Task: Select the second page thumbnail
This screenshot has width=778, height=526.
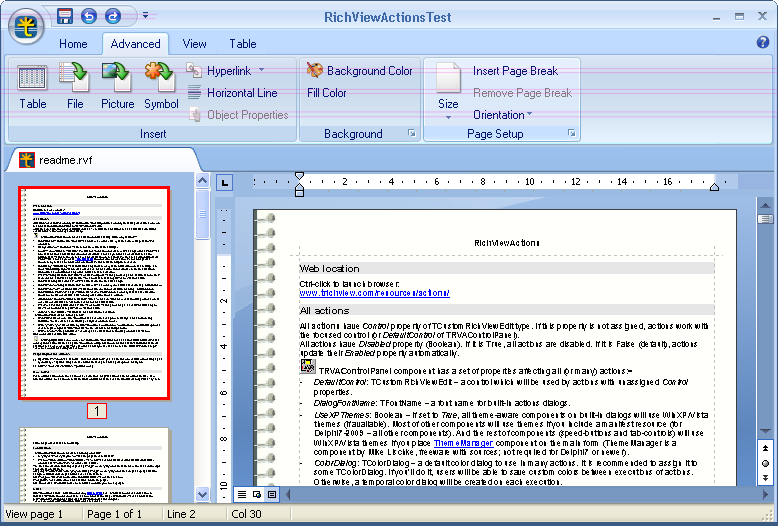Action: (94, 465)
